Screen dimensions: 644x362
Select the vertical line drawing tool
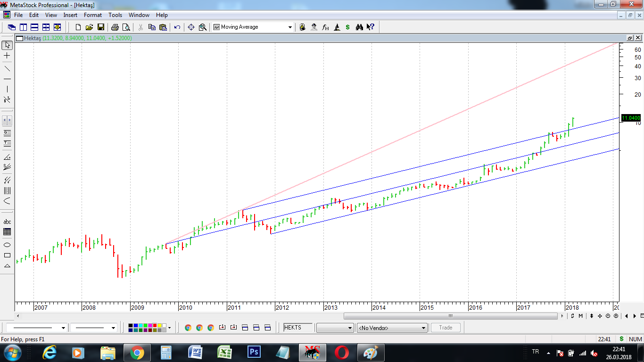click(7, 90)
